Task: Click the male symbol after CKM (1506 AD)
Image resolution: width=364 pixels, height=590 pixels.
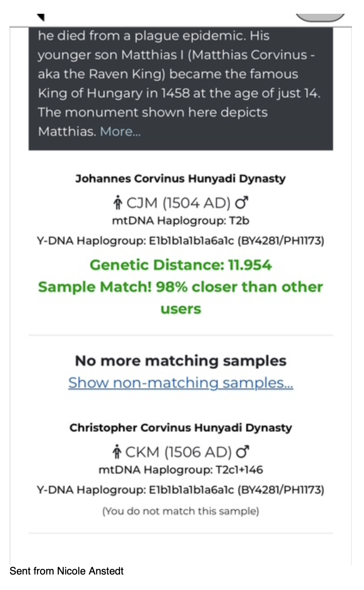Action: click(244, 452)
